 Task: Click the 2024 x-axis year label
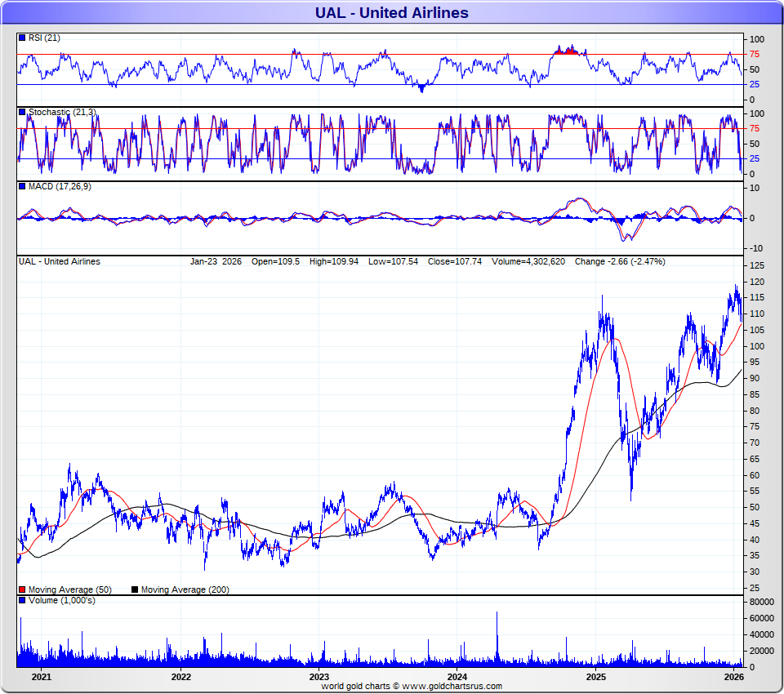(457, 677)
